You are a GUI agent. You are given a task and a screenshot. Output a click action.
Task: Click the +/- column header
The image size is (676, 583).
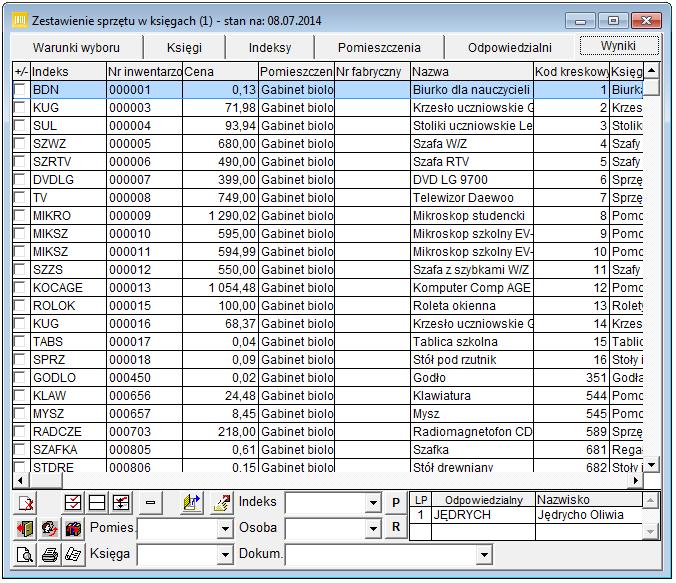(x=21, y=72)
